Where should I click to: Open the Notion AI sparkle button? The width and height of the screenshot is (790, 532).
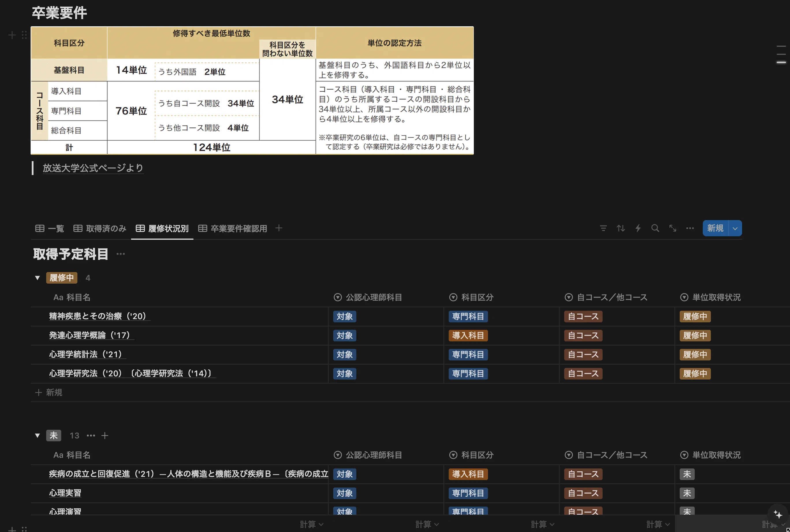click(x=778, y=514)
